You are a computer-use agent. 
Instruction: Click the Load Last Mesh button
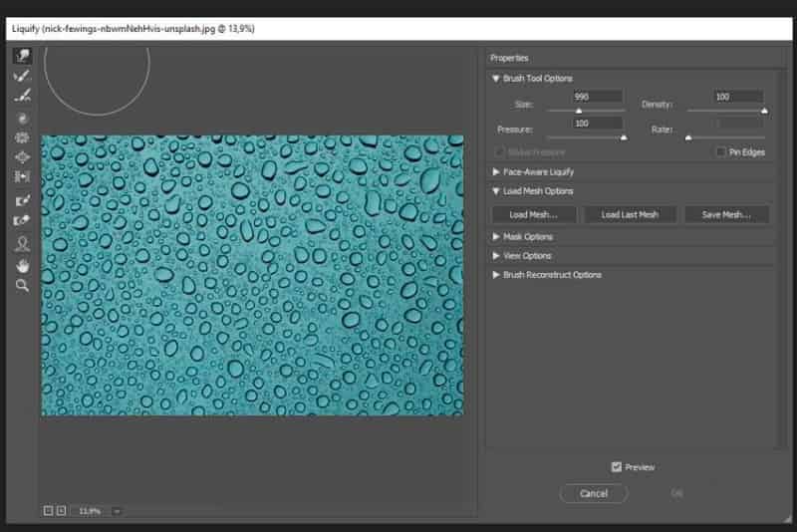[x=630, y=214]
